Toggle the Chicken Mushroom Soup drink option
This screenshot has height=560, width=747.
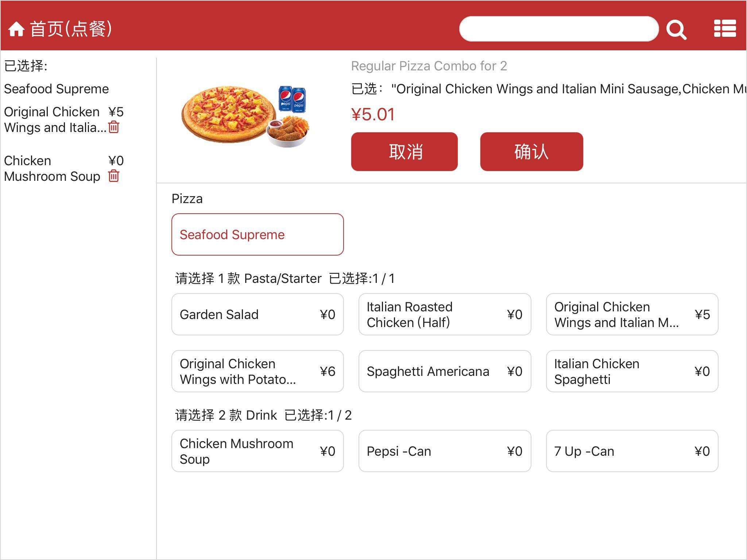(258, 451)
